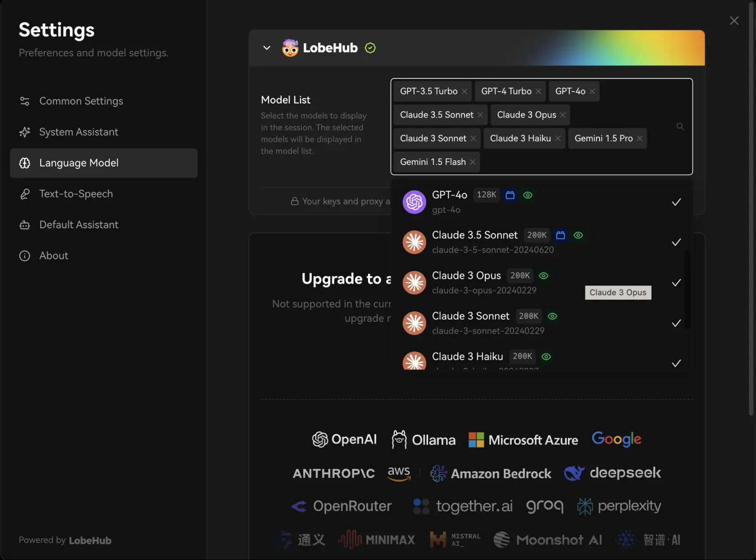Open the About page
Viewport: 756px width, 560px height.
(53, 256)
